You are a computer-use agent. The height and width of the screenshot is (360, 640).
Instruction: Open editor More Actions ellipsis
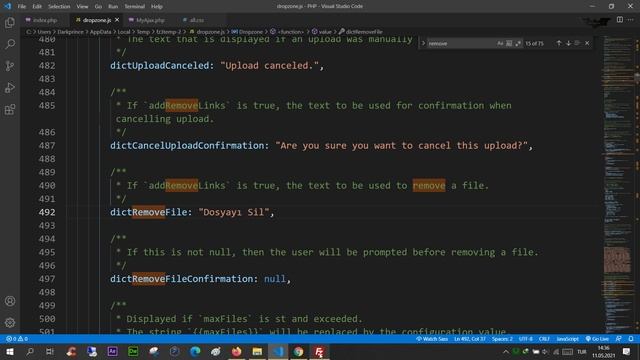tap(631, 20)
